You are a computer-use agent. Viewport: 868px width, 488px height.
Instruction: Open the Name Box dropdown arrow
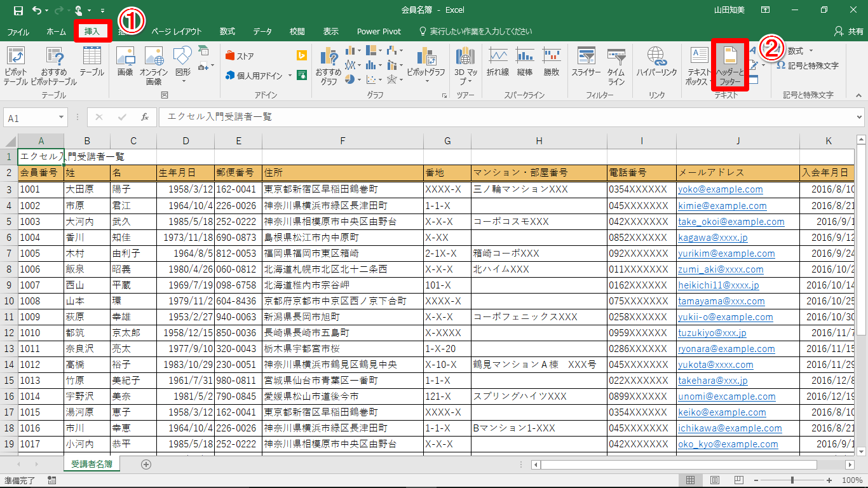pyautogui.click(x=62, y=118)
